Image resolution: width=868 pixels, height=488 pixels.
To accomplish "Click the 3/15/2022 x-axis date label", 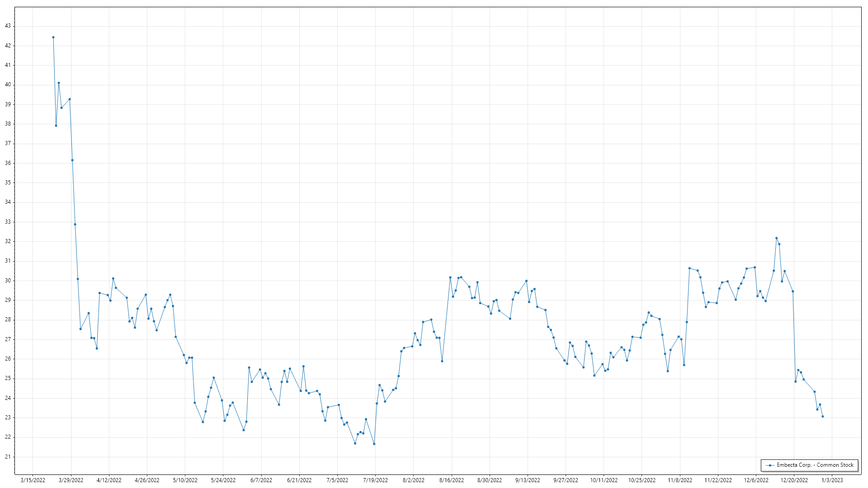I will tap(33, 480).
